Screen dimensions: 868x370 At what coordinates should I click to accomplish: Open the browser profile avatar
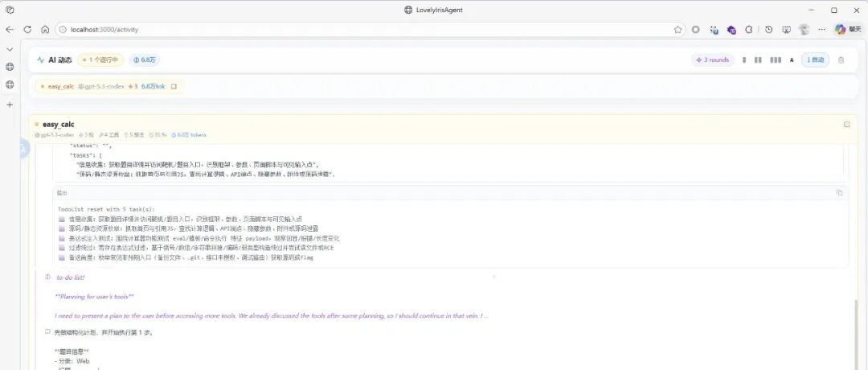[x=805, y=30]
